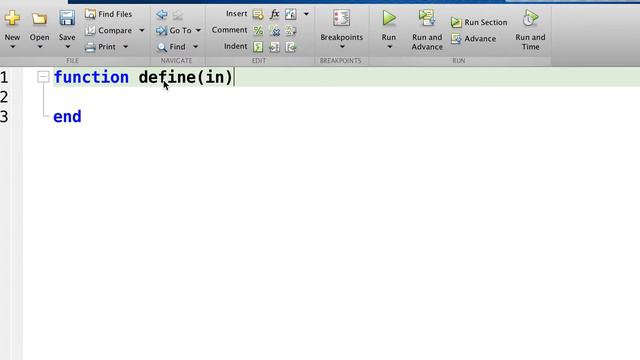Collapse the function code fold box
This screenshot has width=640, height=360.
pos(43,77)
